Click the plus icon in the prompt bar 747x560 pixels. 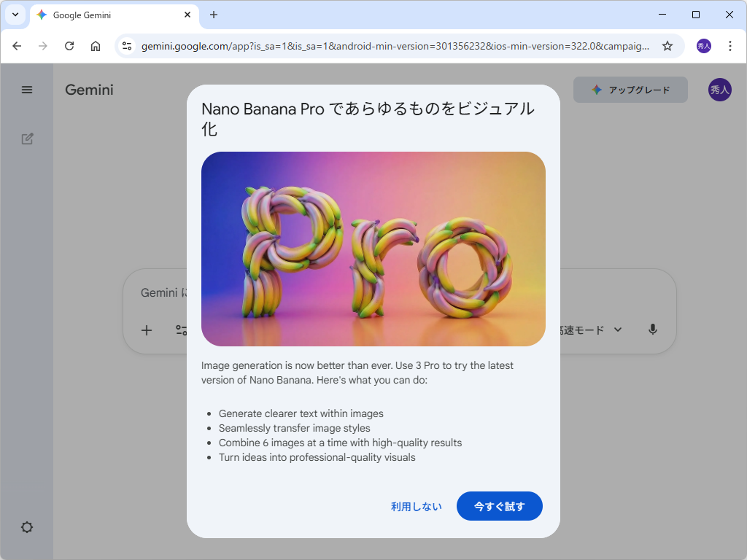click(146, 330)
